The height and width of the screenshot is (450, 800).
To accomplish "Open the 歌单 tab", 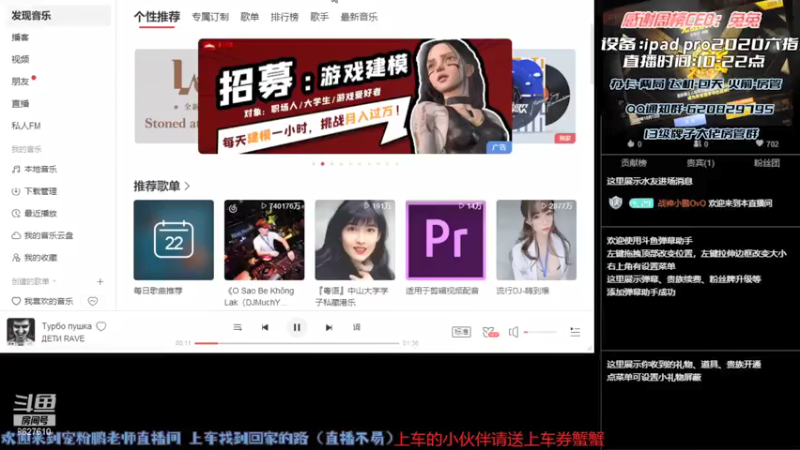I will coord(249,17).
